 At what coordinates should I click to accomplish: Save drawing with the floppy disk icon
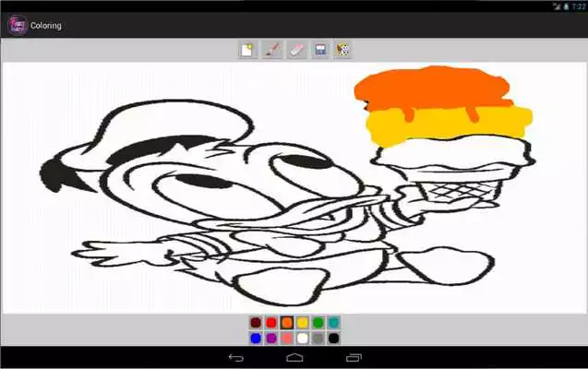(x=319, y=50)
